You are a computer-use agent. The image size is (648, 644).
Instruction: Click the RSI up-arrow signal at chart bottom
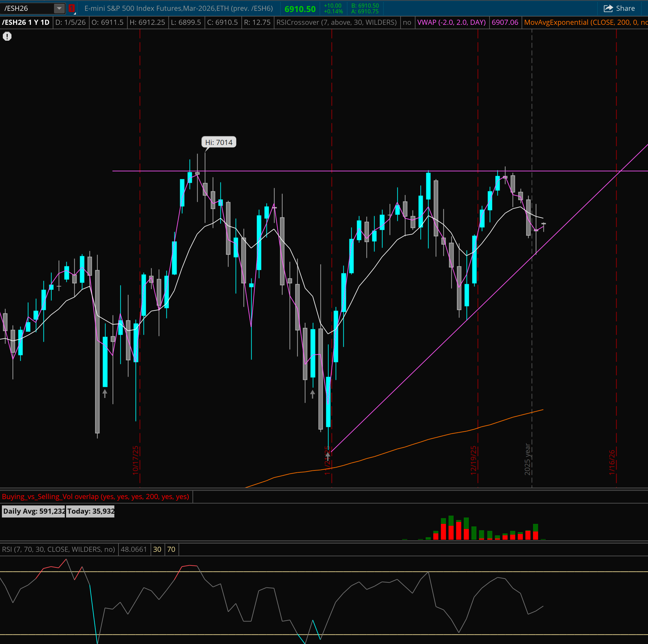pyautogui.click(x=328, y=456)
